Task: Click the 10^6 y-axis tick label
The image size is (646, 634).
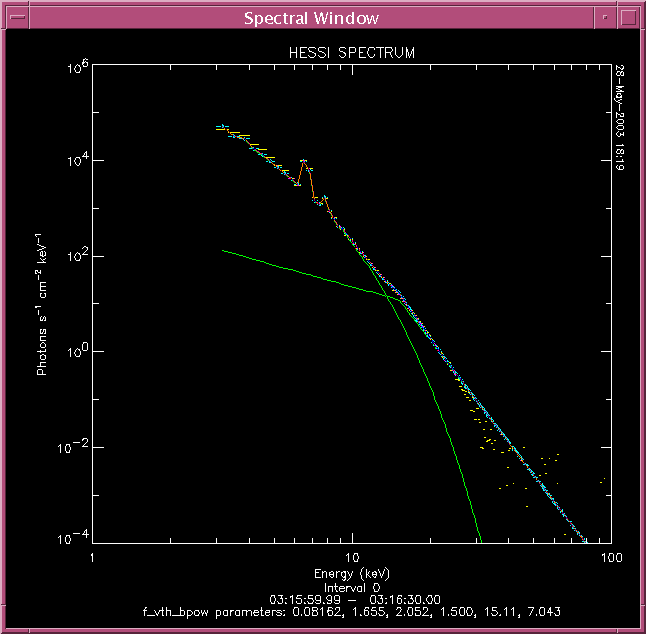Action: coord(77,67)
